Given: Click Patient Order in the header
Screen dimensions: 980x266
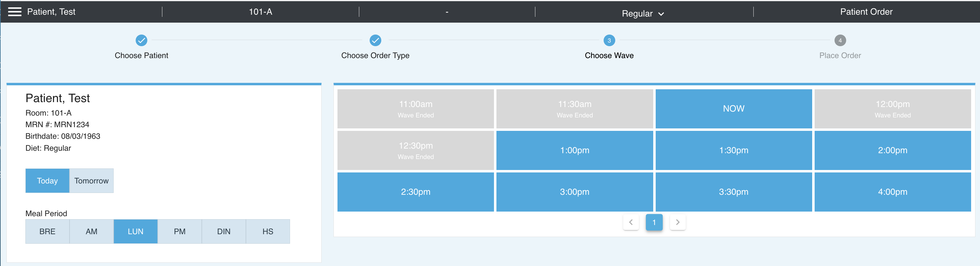Looking at the screenshot, I should pyautogui.click(x=866, y=12).
